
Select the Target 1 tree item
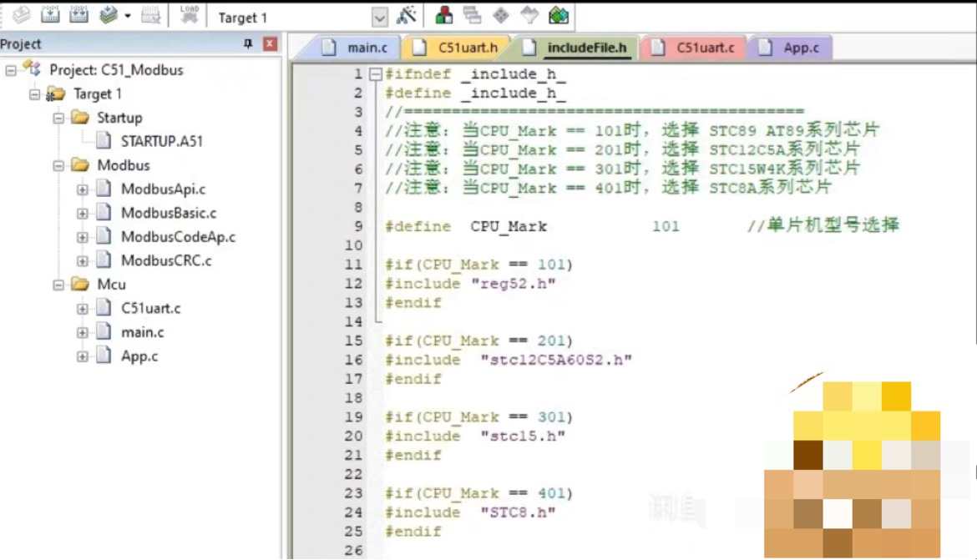[x=97, y=94]
